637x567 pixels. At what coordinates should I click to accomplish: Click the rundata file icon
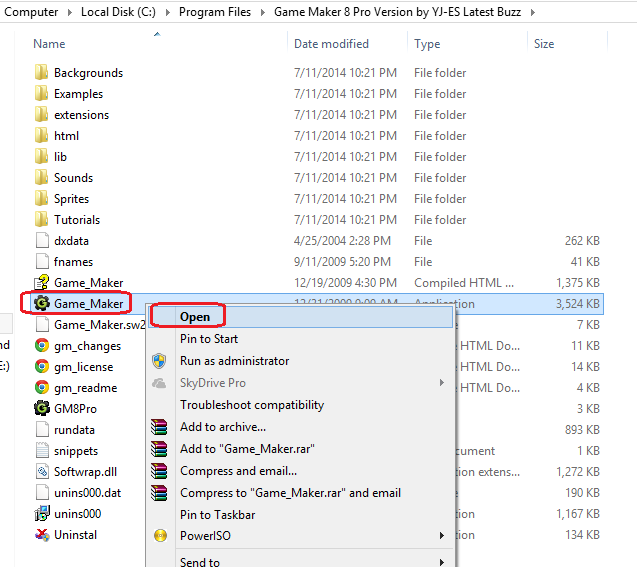click(x=42, y=430)
